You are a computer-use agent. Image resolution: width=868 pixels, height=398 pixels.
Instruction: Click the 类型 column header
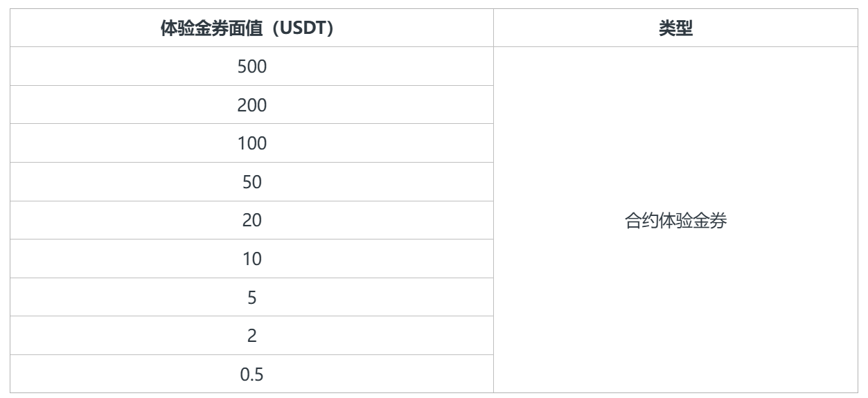point(675,28)
